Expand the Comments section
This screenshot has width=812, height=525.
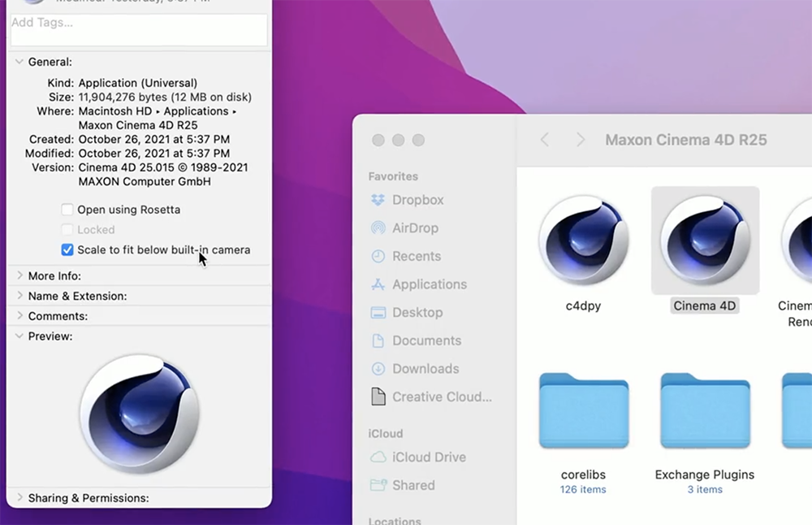pyautogui.click(x=19, y=315)
